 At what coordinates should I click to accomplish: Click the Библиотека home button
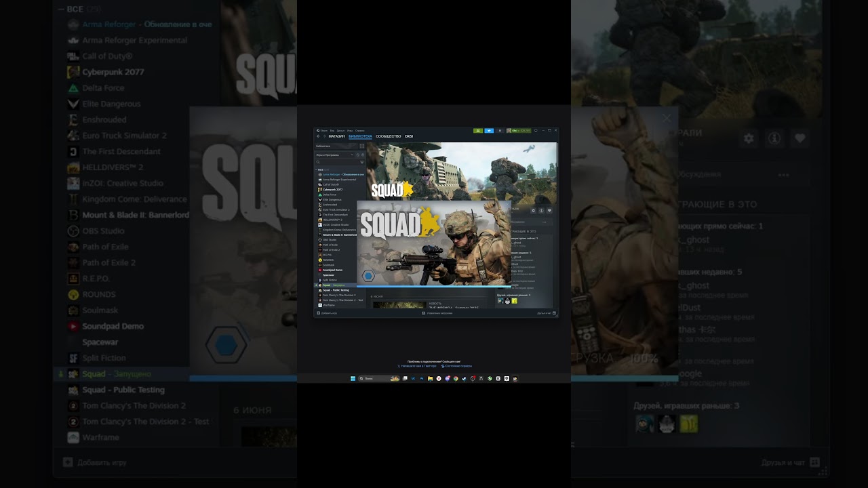(335, 146)
